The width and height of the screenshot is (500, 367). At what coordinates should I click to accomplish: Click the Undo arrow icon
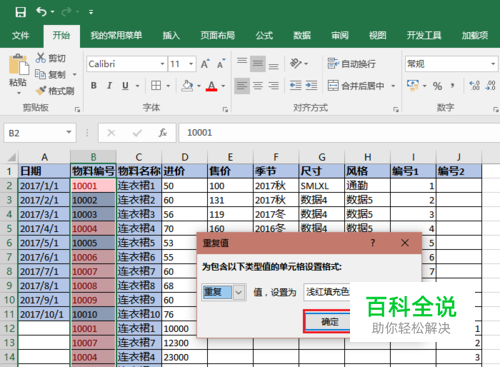(41, 12)
